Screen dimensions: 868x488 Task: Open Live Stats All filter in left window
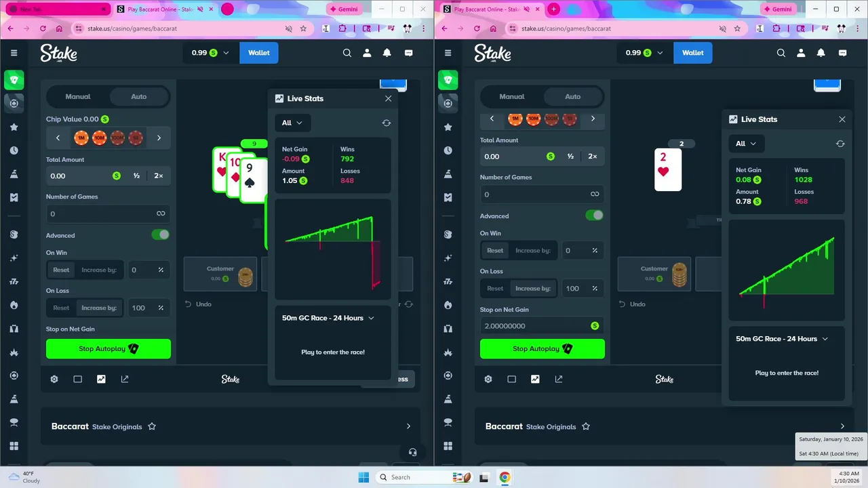pos(293,123)
